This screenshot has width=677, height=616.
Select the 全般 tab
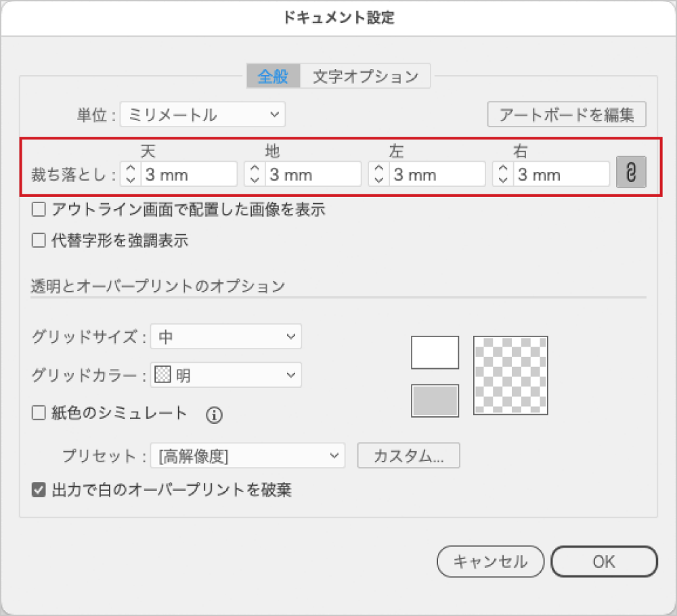pyautogui.click(x=273, y=76)
